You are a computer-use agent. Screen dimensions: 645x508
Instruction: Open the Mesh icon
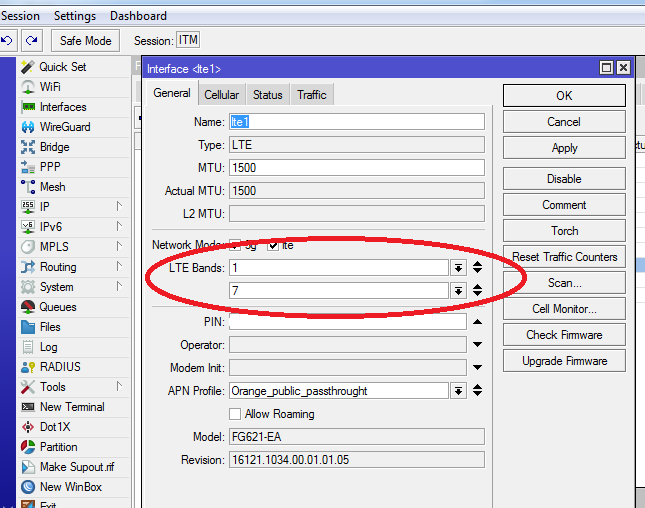pyautogui.click(x=28, y=187)
